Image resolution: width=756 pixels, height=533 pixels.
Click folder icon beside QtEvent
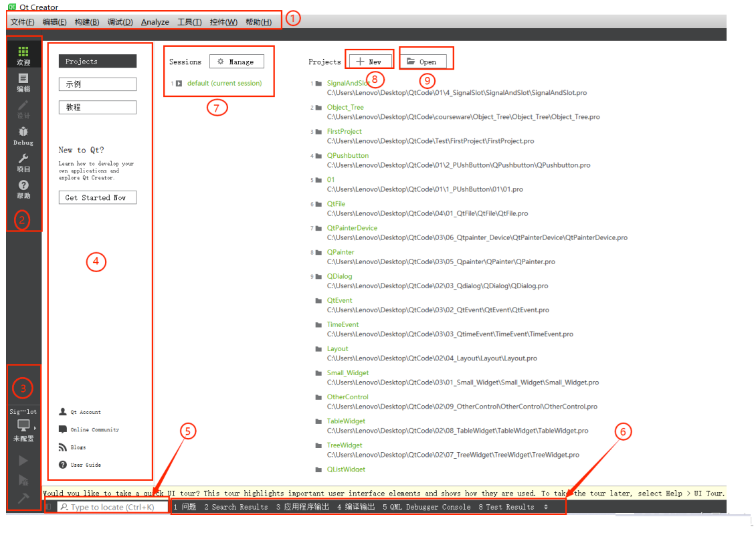pos(318,300)
